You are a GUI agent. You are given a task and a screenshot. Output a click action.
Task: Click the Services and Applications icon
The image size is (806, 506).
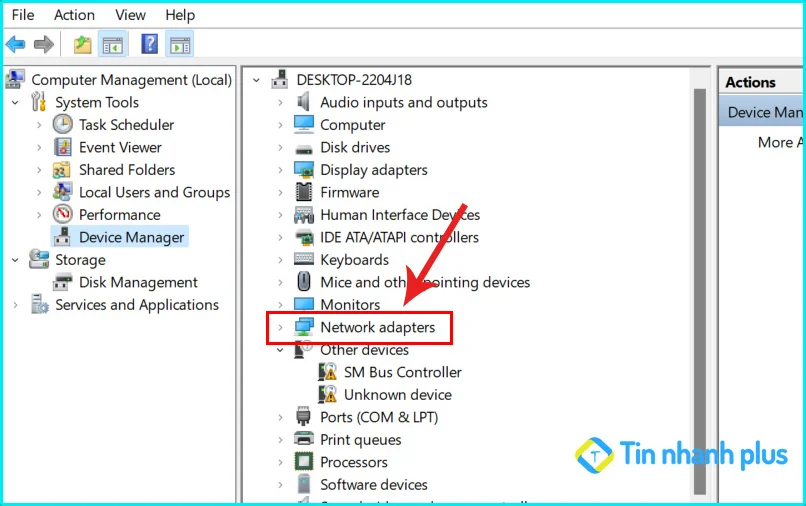(39, 304)
